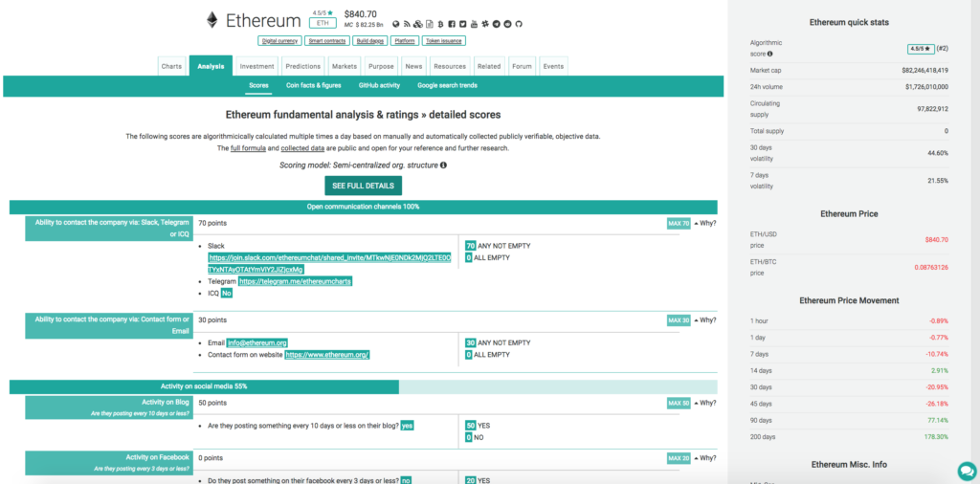The width and height of the screenshot is (980, 484).
Task: Click the ETH/BTC price 0.08763126 value
Action: [x=930, y=267]
